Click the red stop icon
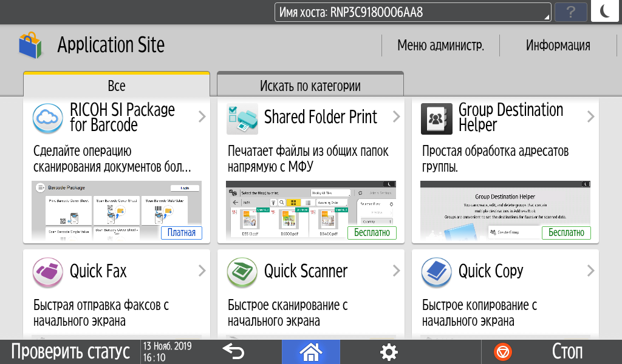Screen dimensions: 622x364 [502, 352]
